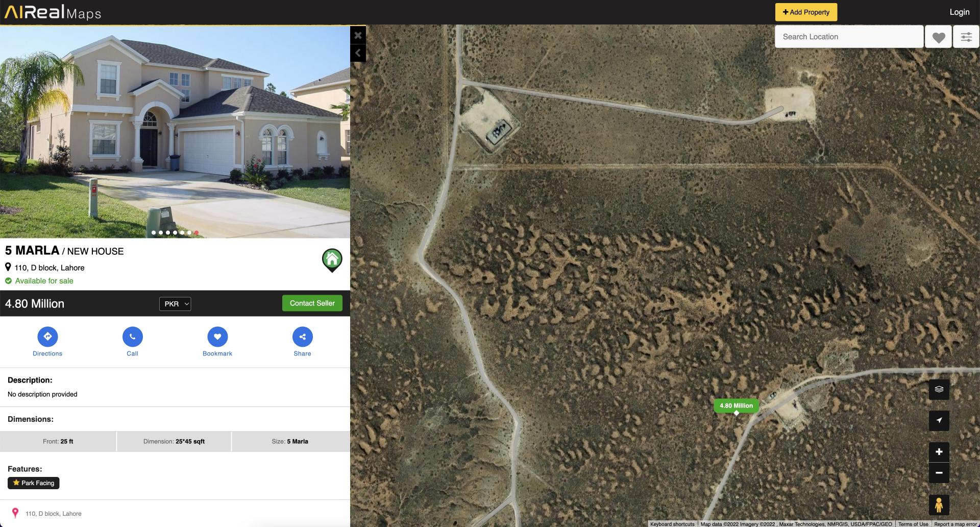Image resolution: width=980 pixels, height=527 pixels.
Task: Zoom out on the map
Action: pyautogui.click(x=939, y=473)
